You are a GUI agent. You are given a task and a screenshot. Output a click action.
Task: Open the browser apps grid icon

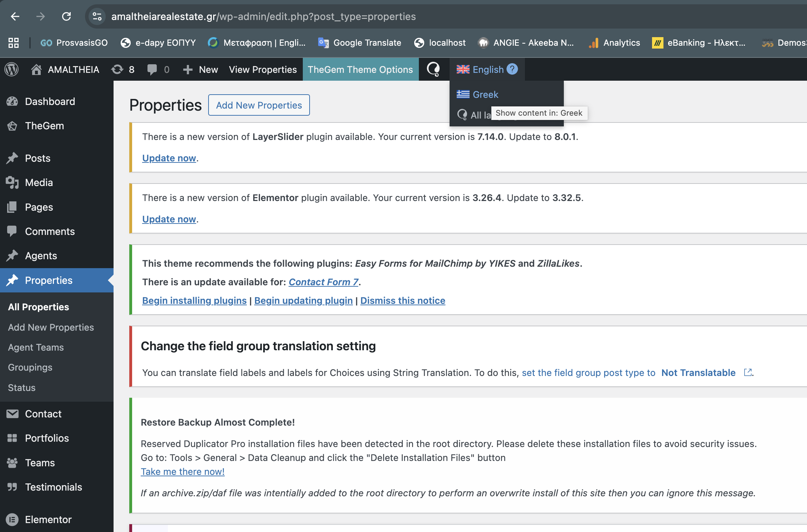coord(14,43)
